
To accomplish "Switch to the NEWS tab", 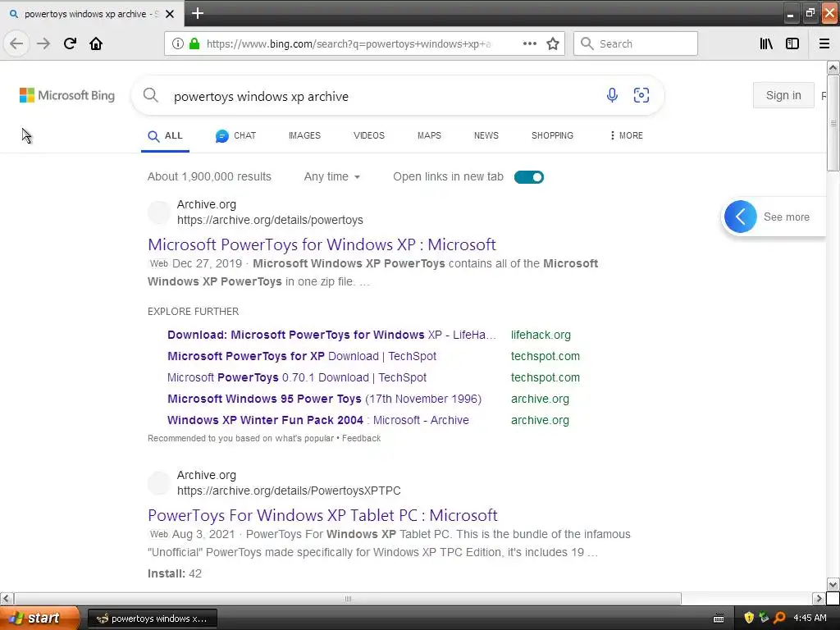I will coord(486,135).
